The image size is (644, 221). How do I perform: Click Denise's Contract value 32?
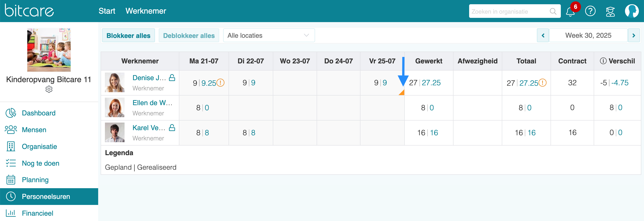572,83
